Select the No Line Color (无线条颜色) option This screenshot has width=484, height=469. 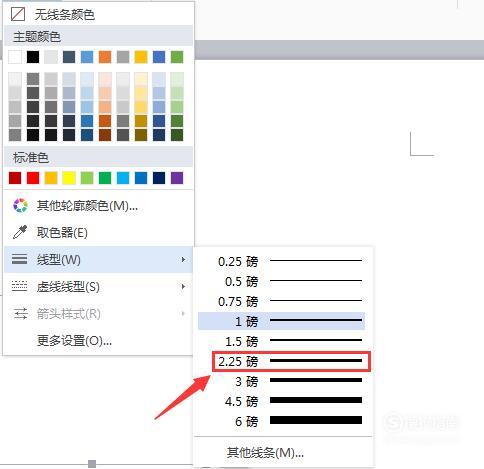point(98,14)
